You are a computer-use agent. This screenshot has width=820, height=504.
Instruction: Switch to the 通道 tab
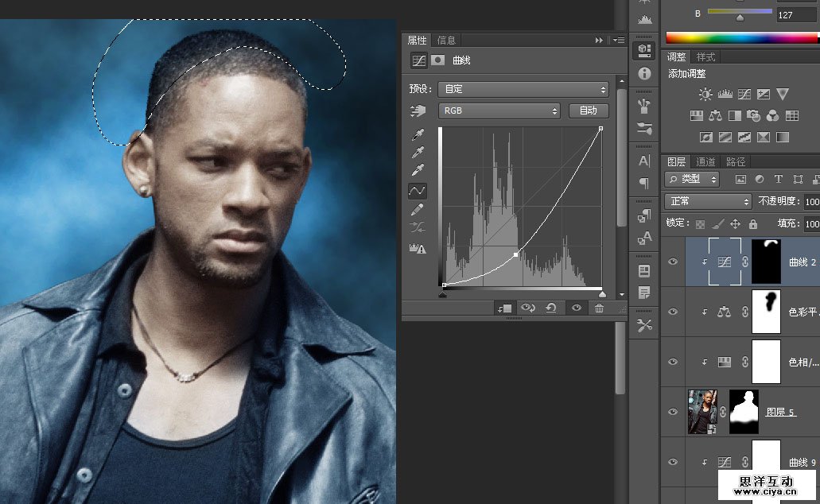tap(705, 162)
